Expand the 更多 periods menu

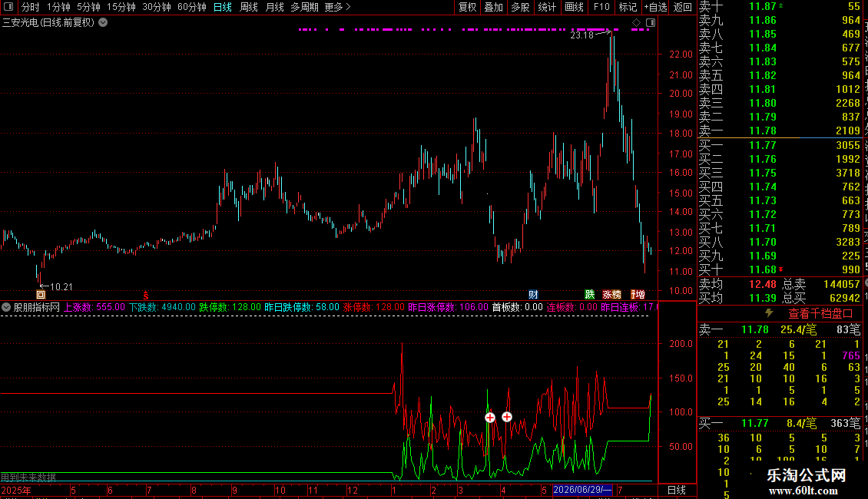337,7
